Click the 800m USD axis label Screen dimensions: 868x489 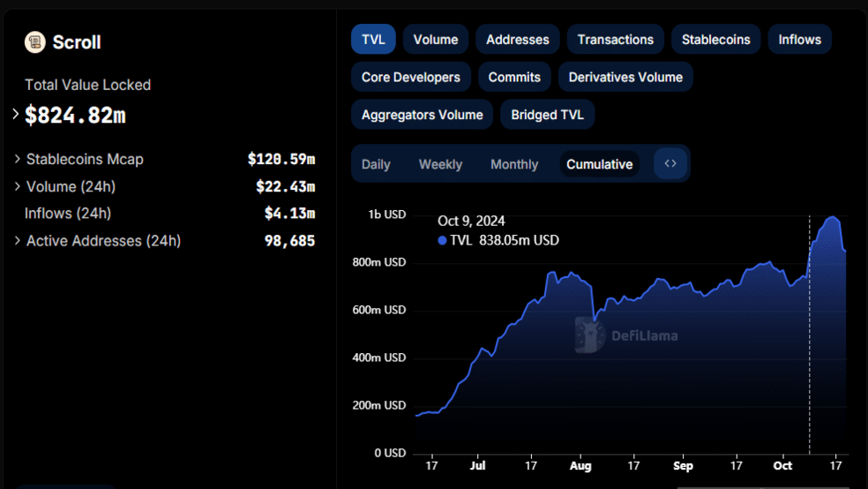[379, 262]
